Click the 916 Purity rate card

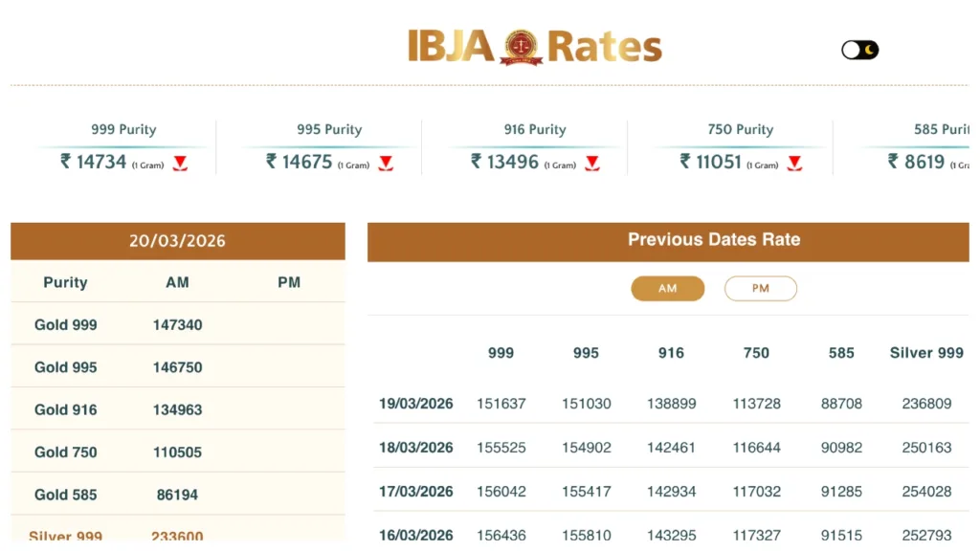(x=535, y=147)
